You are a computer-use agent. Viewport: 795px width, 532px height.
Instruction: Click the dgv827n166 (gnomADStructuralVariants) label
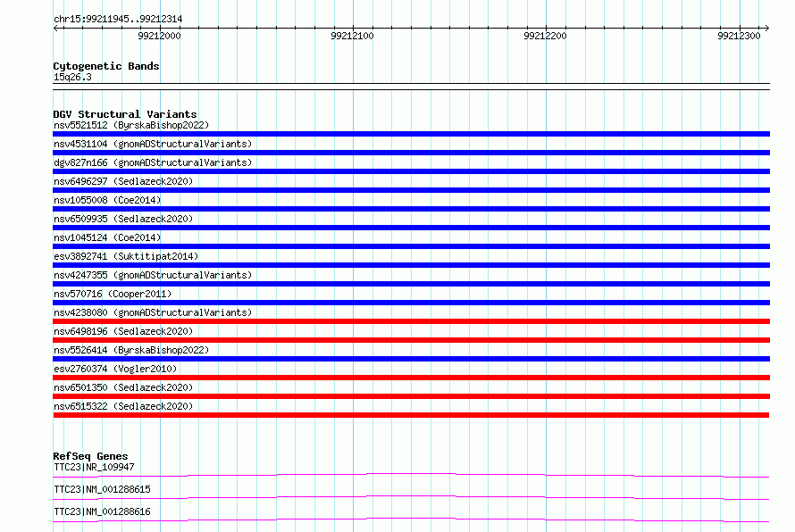pos(153,162)
